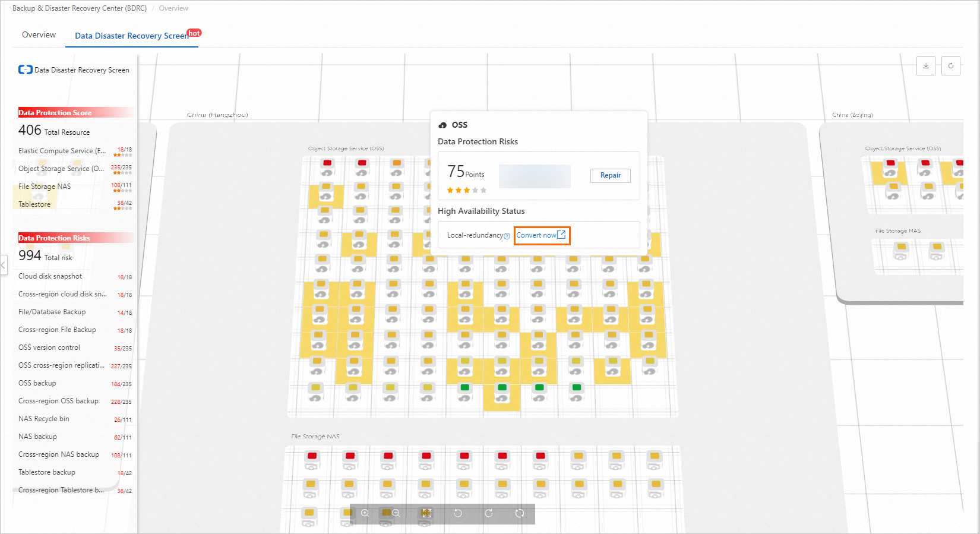This screenshot has width=980, height=534.
Task: Click the Hangzhou File Storage NAS group label
Action: point(315,437)
